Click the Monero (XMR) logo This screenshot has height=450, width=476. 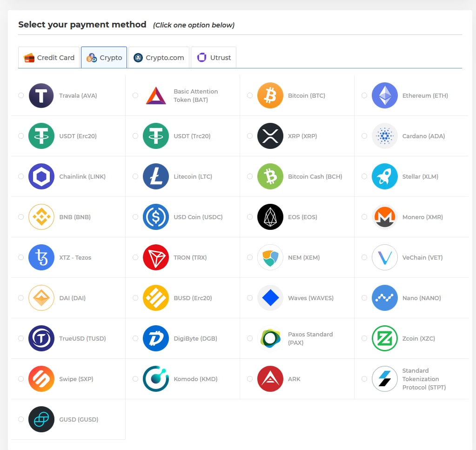pos(385,217)
